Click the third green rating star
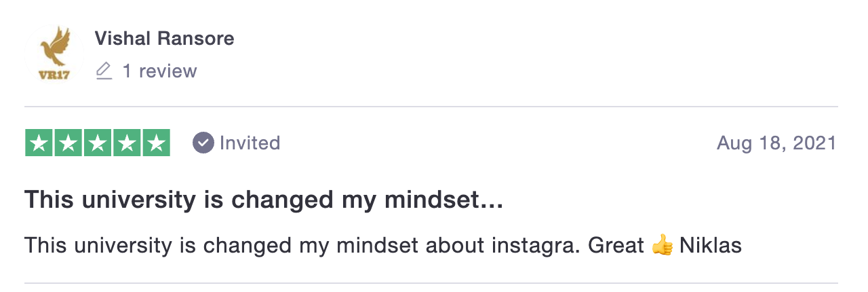868x292 pixels. click(98, 143)
